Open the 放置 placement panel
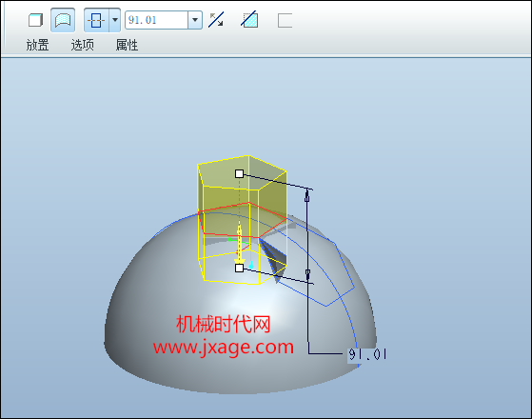 38,45
